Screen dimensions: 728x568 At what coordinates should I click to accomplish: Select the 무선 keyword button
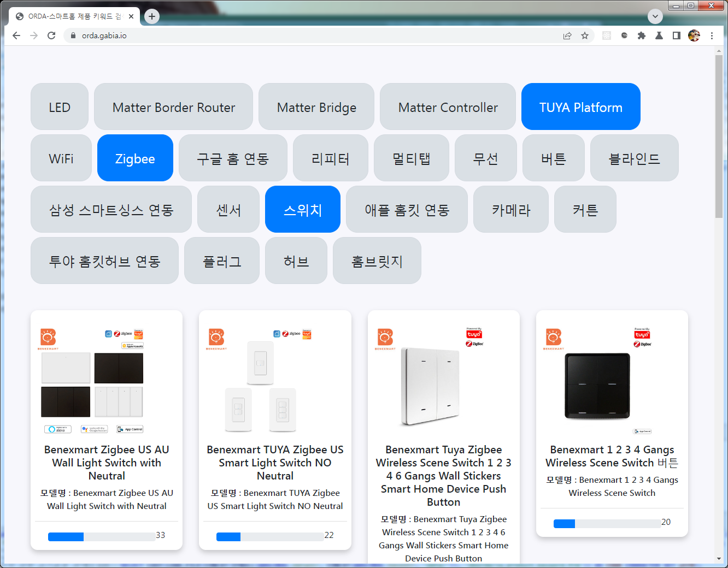click(x=486, y=158)
